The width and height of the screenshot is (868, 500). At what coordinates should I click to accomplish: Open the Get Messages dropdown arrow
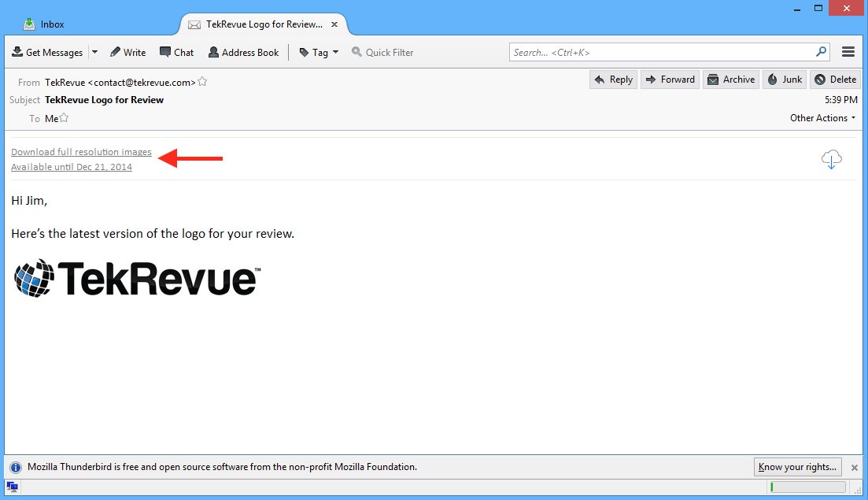(x=94, y=52)
